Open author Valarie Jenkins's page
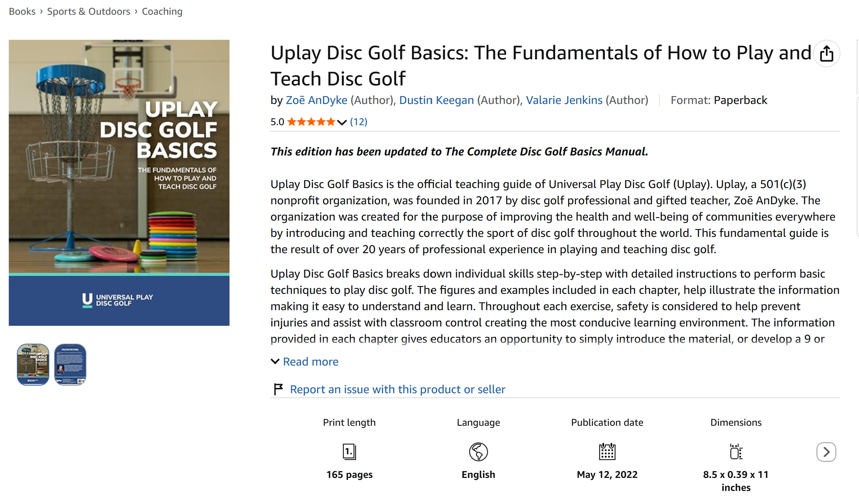 pyautogui.click(x=564, y=100)
